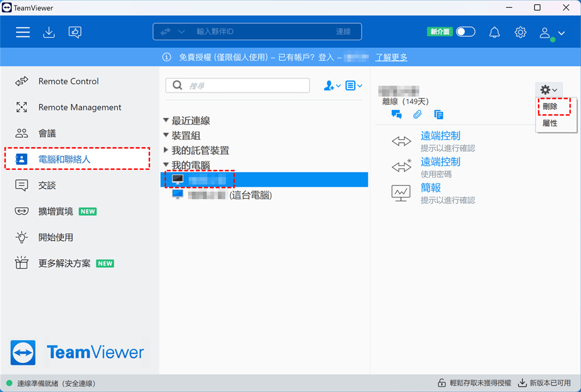The height and width of the screenshot is (392, 581).
Task: Collapse the 我的電腦 group
Action: 166,165
